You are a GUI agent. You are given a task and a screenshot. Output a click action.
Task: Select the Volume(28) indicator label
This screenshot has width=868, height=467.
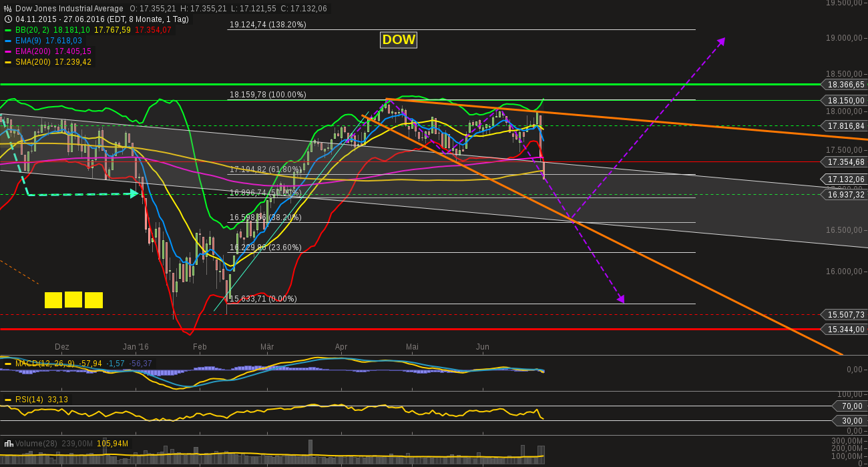[x=35, y=444]
